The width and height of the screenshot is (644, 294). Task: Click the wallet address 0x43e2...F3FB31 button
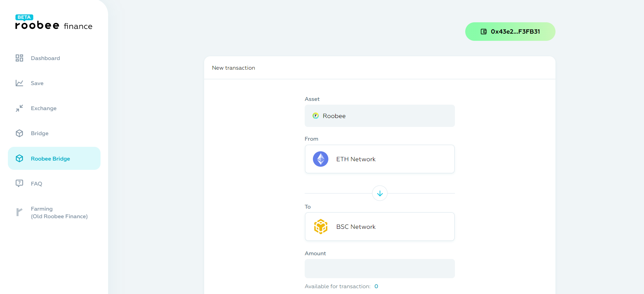[x=510, y=32]
